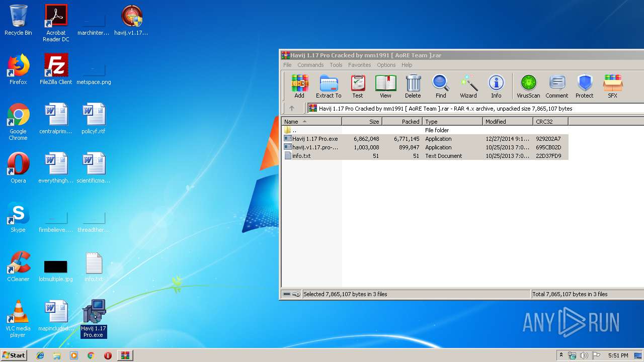Open the Favorites menu
The height and width of the screenshot is (362, 644).
coord(360,65)
